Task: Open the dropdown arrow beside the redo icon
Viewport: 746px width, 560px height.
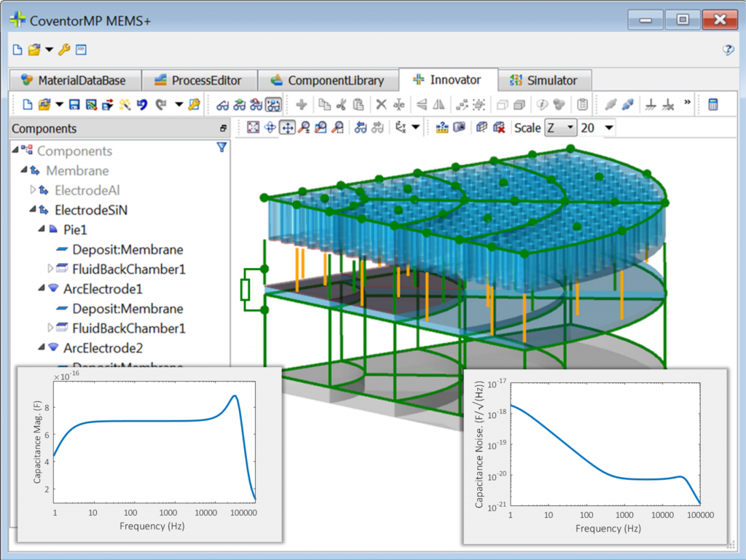Action: 178,105
